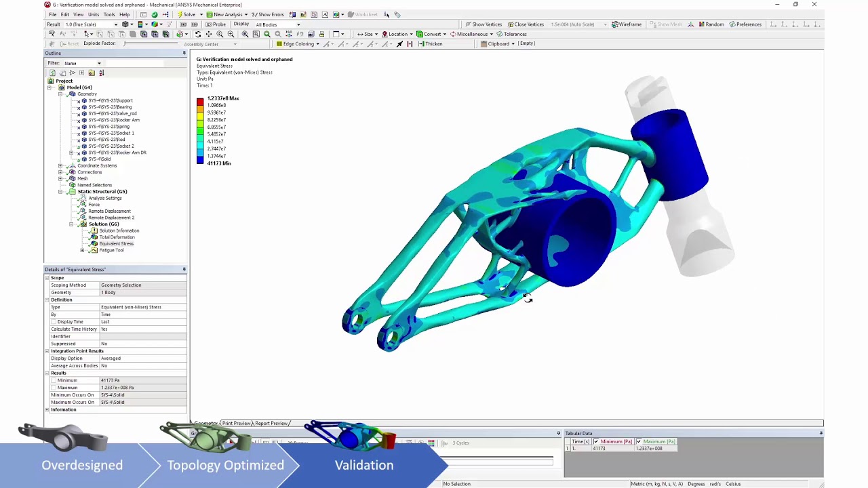
Task: Expand the Connections tree branch
Action: (60, 172)
